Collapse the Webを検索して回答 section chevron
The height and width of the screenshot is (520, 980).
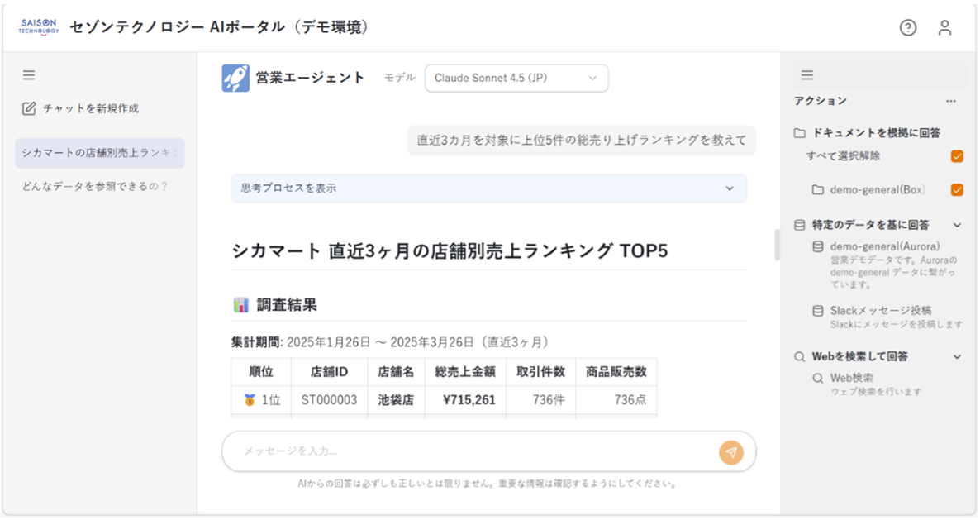point(957,357)
